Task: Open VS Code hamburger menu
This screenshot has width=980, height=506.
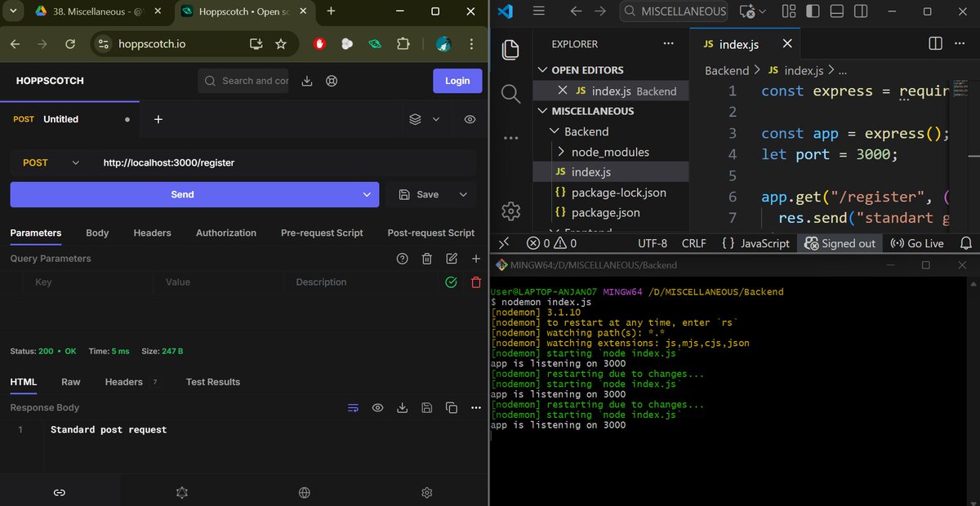Action: click(537, 11)
